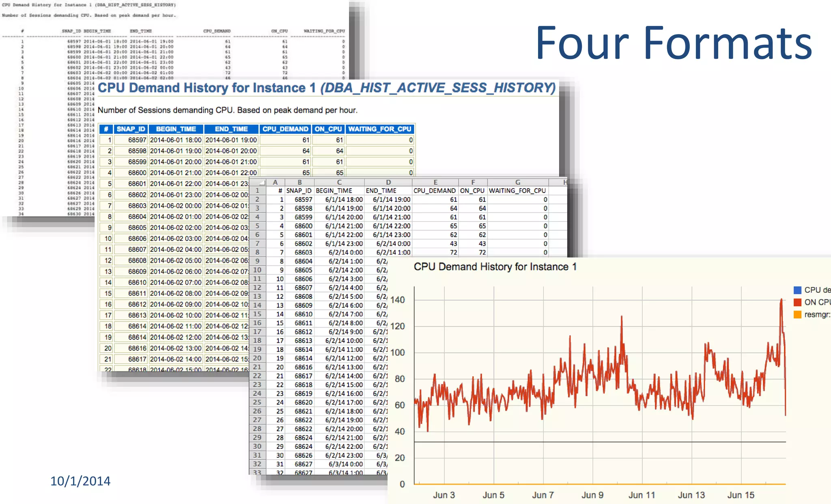Click the Four Formats slide title
The height and width of the screenshot is (504, 831).
point(674,43)
